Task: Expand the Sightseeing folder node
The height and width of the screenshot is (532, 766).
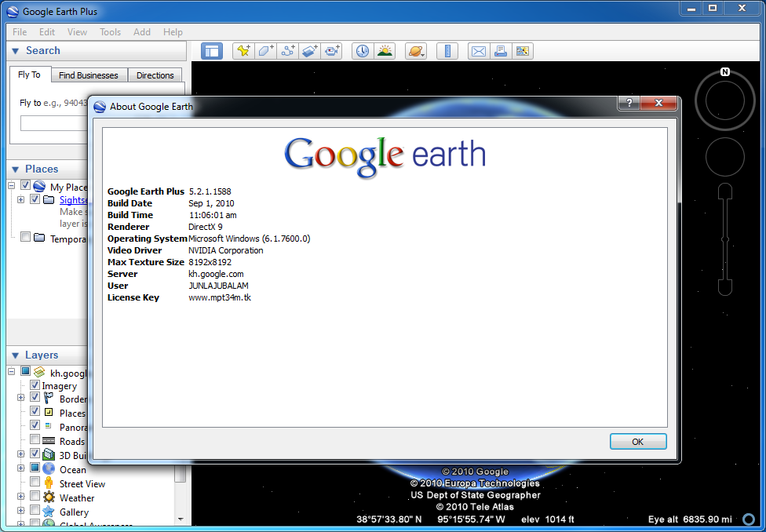Action: (20, 199)
